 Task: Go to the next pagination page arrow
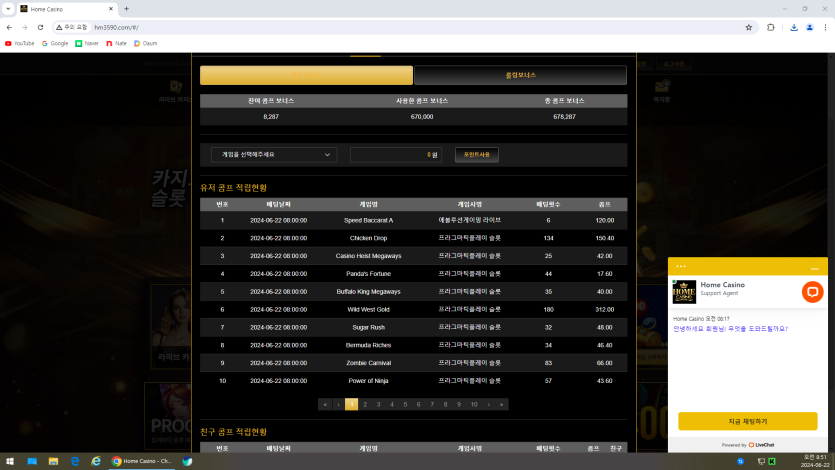(x=488, y=405)
